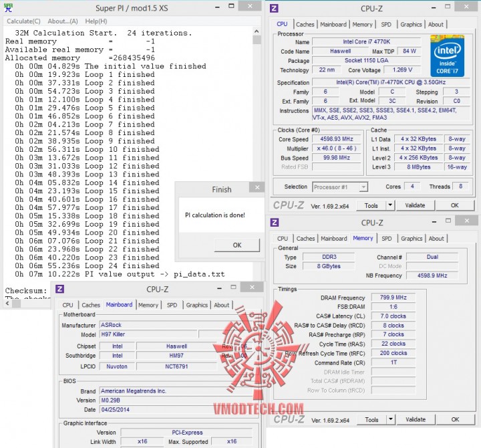Image resolution: width=481 pixels, height=448 pixels.
Task: Open SPD tab in top CPU-Z window
Action: coord(386,25)
